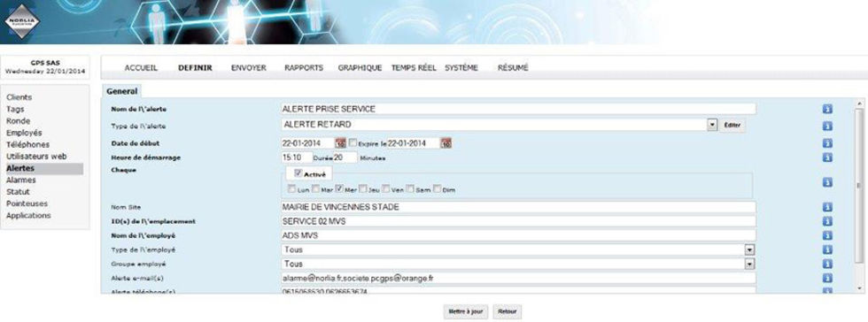Open Utilisateurs web in the sidebar
Viewport: 868px width, 322px height.
tap(36, 157)
